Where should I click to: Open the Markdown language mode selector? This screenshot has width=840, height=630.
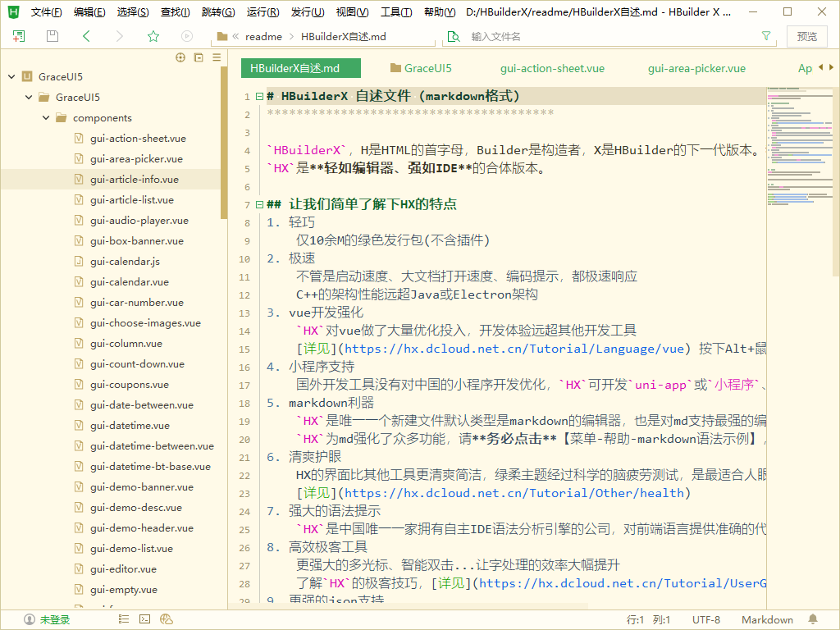pos(767,619)
